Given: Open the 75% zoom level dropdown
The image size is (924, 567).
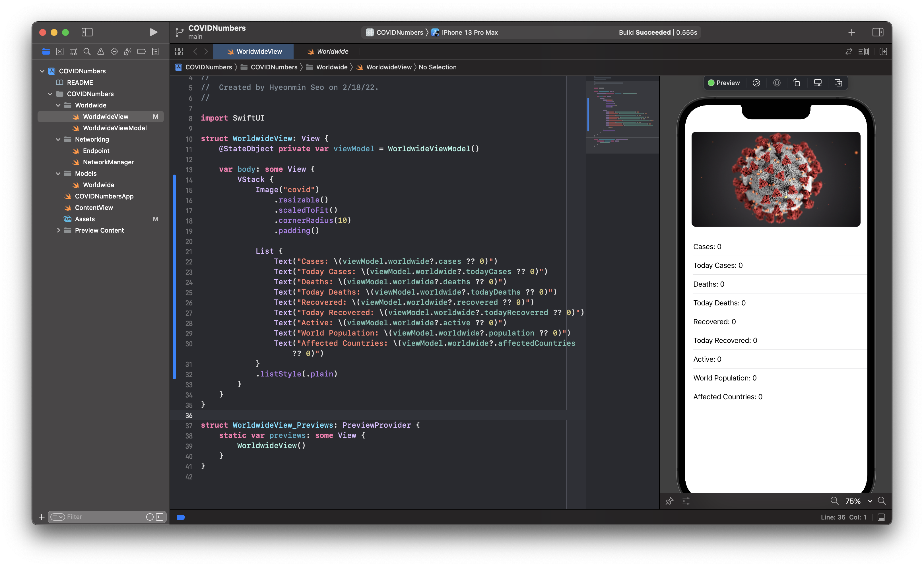Looking at the screenshot, I should 858,501.
